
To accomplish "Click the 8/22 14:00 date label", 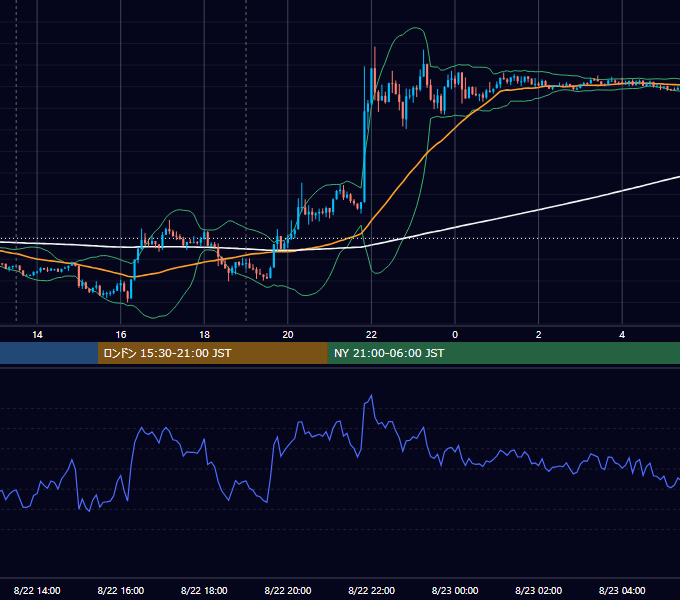I will (x=37, y=590).
